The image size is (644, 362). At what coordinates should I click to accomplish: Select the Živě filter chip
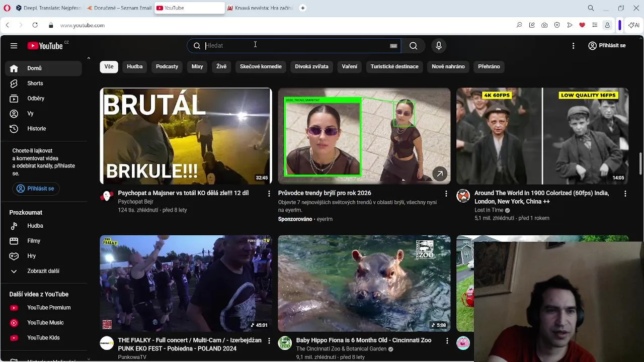pos(221,66)
